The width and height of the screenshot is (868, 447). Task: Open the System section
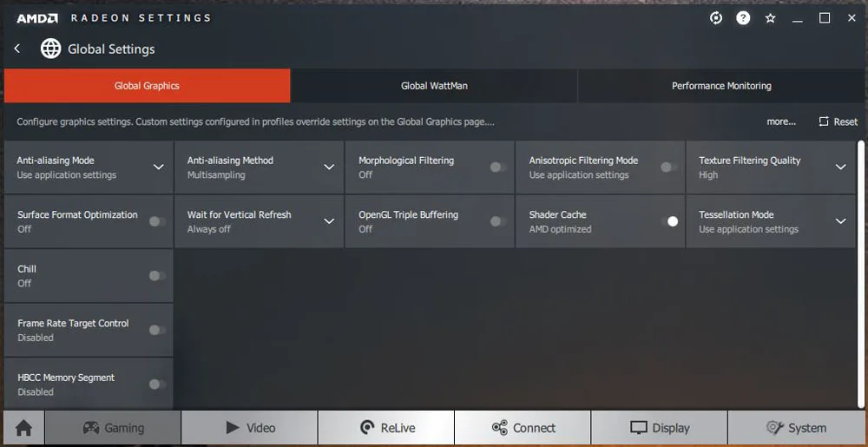[x=796, y=428]
